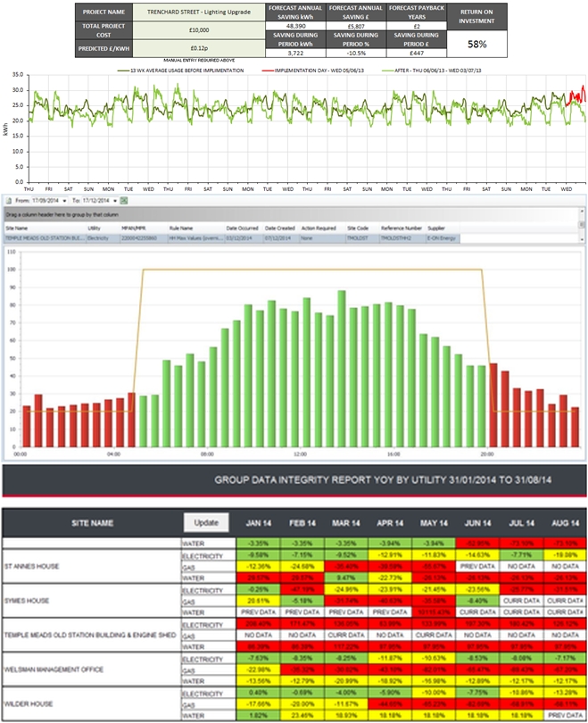Screen dimensions: 588x723
Task: Click the Date Occurred column header
Action: click(241, 229)
